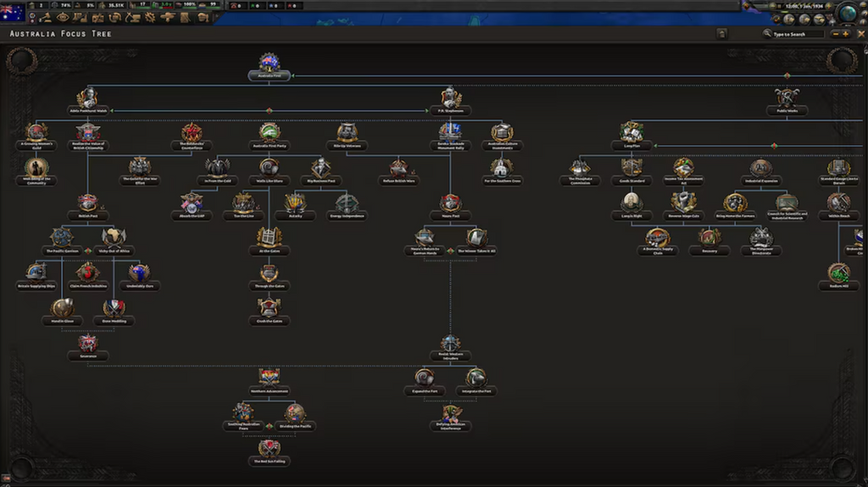Select the In From the Cold focus
This screenshot has width=868, height=487.
point(218,172)
